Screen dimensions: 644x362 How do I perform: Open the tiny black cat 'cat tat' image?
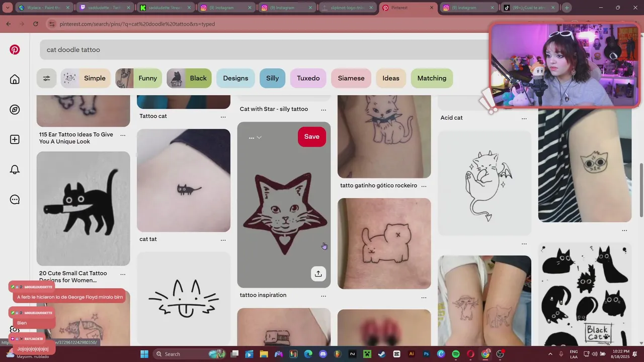184,180
